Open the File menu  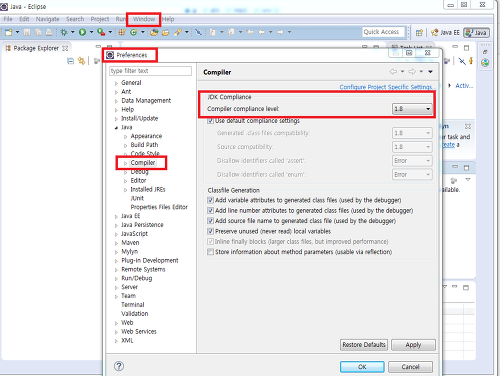coord(8,19)
